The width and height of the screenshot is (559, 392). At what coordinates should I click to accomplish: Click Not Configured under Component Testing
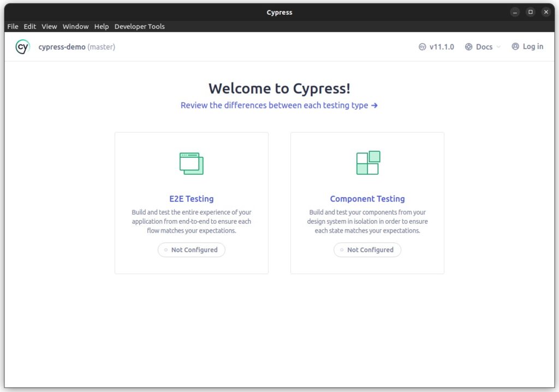(367, 250)
